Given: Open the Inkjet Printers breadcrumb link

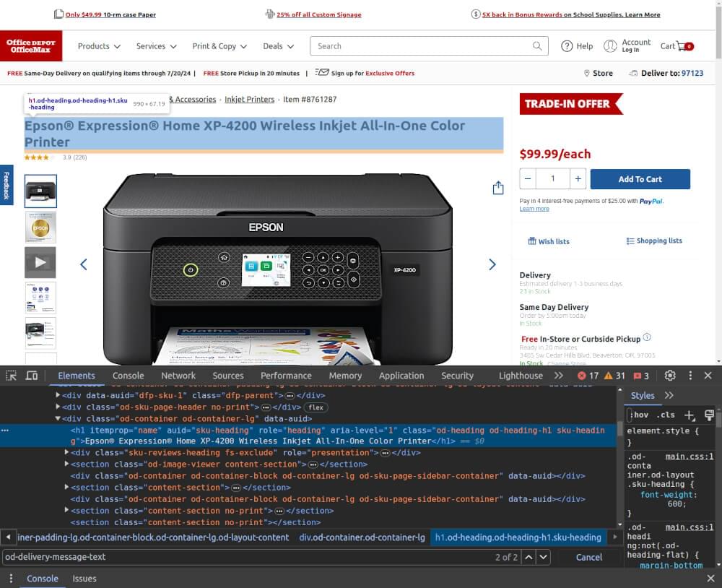Looking at the screenshot, I should tap(249, 99).
